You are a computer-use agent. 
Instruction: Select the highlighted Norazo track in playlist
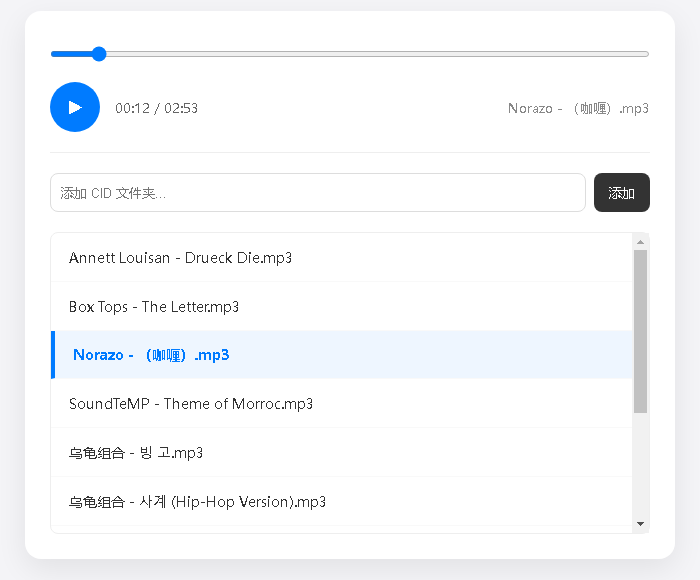click(x=151, y=355)
